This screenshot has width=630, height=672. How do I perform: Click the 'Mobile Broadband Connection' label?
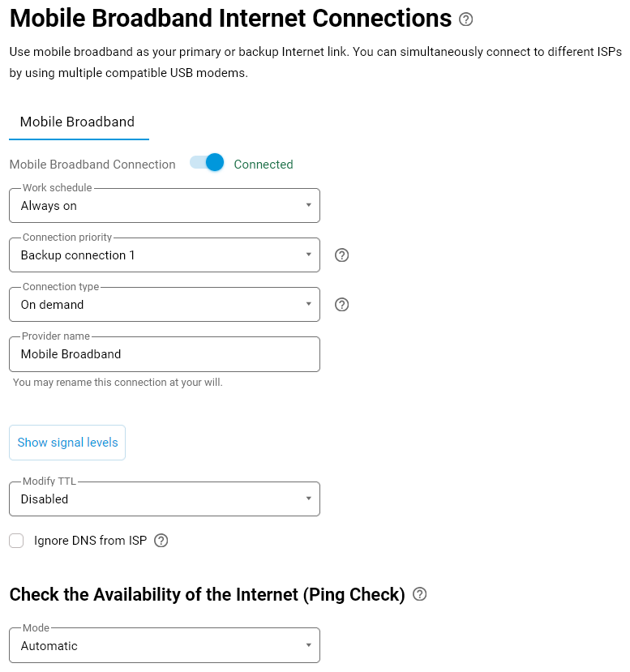[92, 165]
